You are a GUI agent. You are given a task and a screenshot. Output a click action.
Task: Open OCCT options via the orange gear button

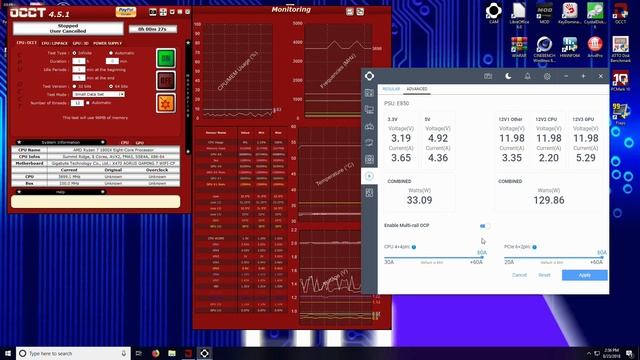(165, 103)
